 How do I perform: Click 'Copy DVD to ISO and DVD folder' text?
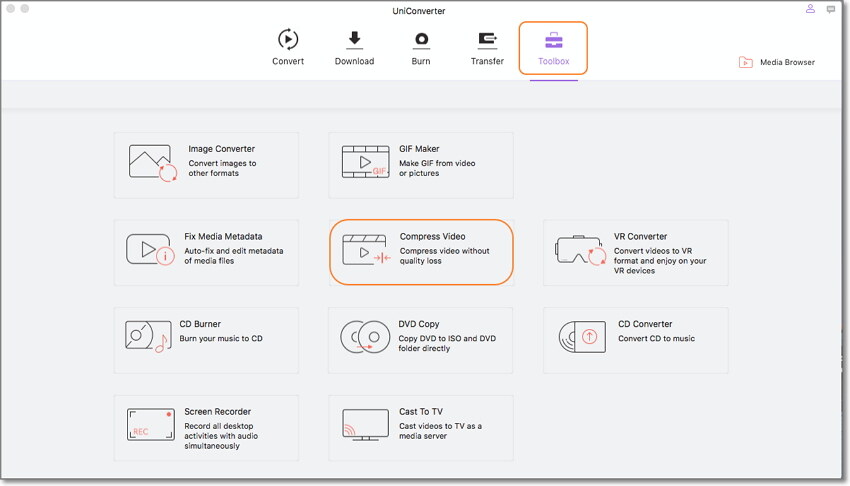point(447,344)
